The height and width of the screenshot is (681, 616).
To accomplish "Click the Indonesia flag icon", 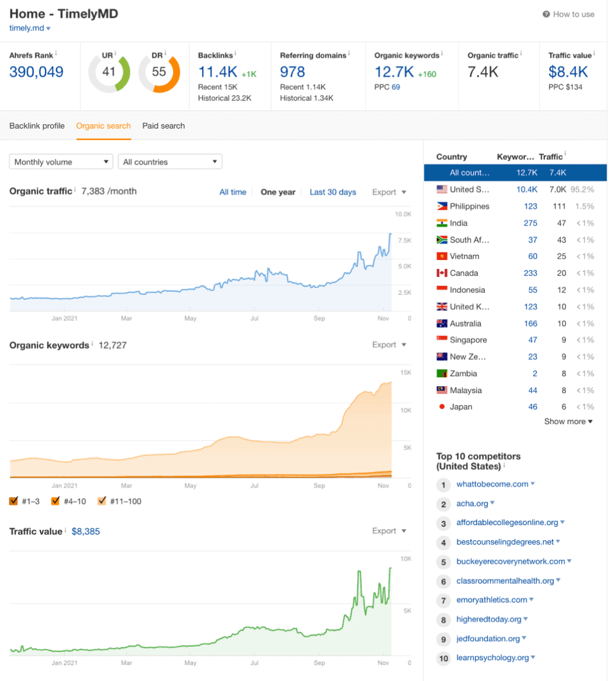I will [442, 290].
